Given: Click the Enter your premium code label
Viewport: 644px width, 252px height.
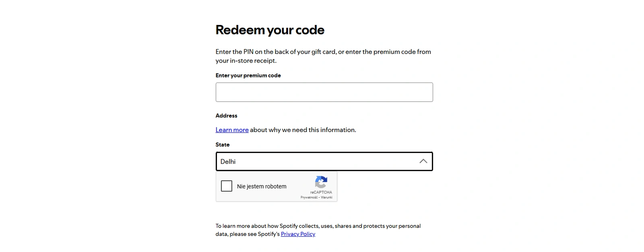Looking at the screenshot, I should point(248,75).
